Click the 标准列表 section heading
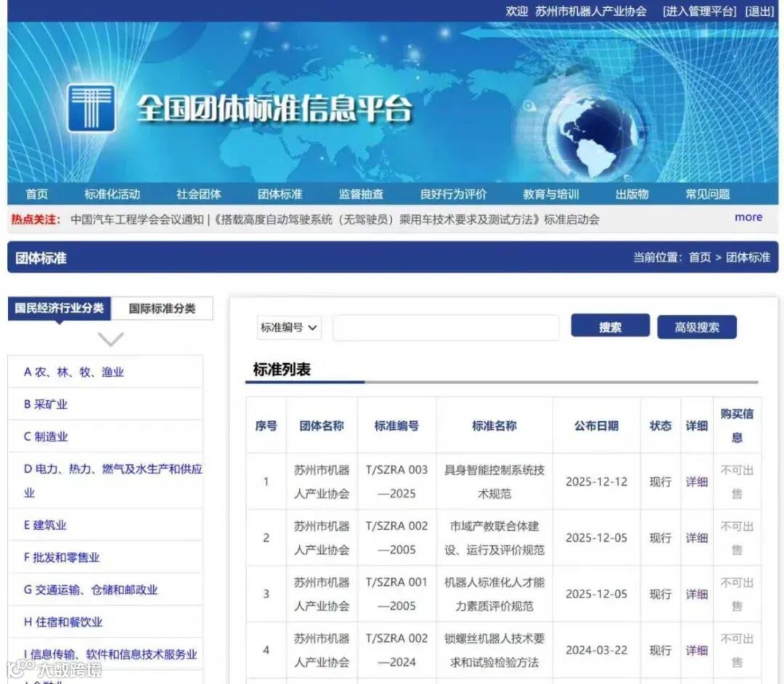The height and width of the screenshot is (684, 784). tap(282, 369)
